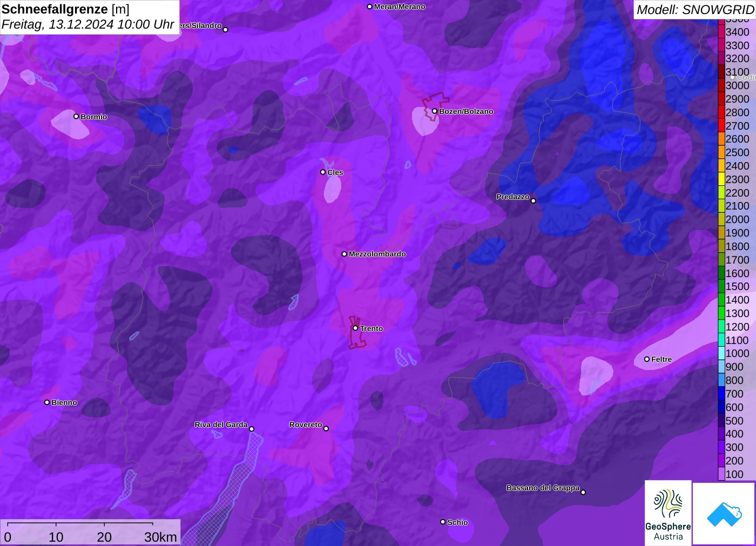This screenshot has height=546, width=756.
Task: Select the Cles marker dot
Action: [x=323, y=172]
